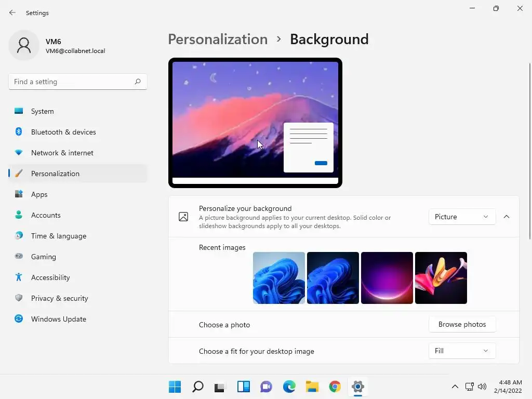Open the System settings category
Viewport: 532px width, 399px height.
[x=78, y=111]
